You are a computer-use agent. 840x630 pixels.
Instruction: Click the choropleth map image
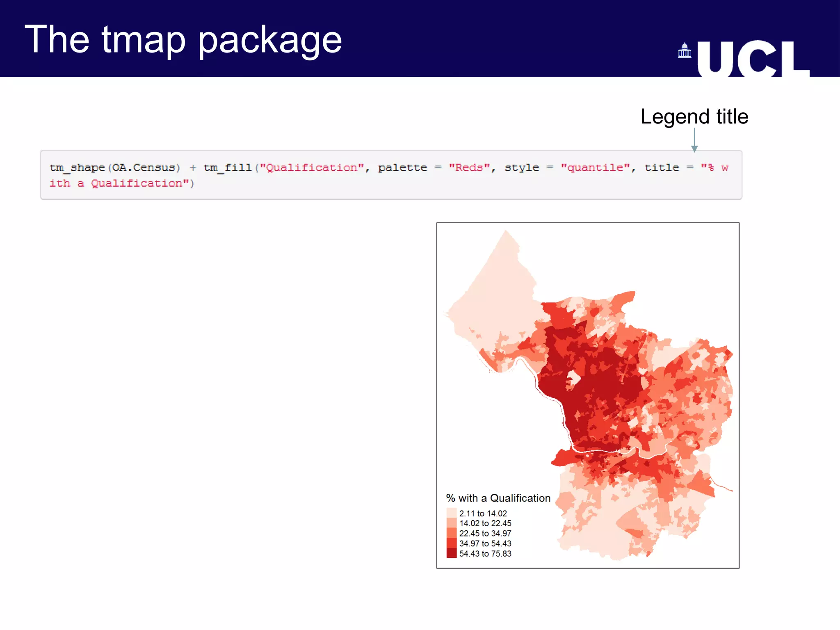[x=588, y=395]
